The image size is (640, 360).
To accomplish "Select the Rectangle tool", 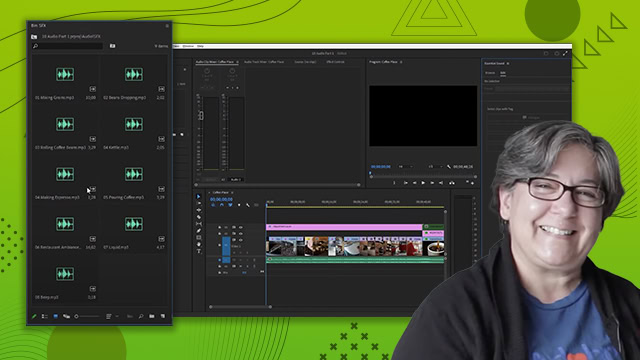I will pos(199,238).
